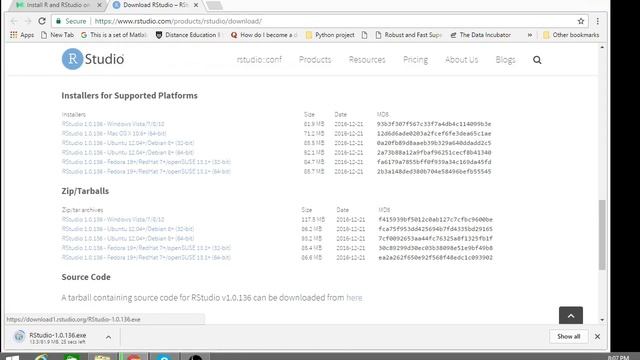Open the Chrome three-dot menu
The height and width of the screenshot is (360, 640).
tap(598, 21)
